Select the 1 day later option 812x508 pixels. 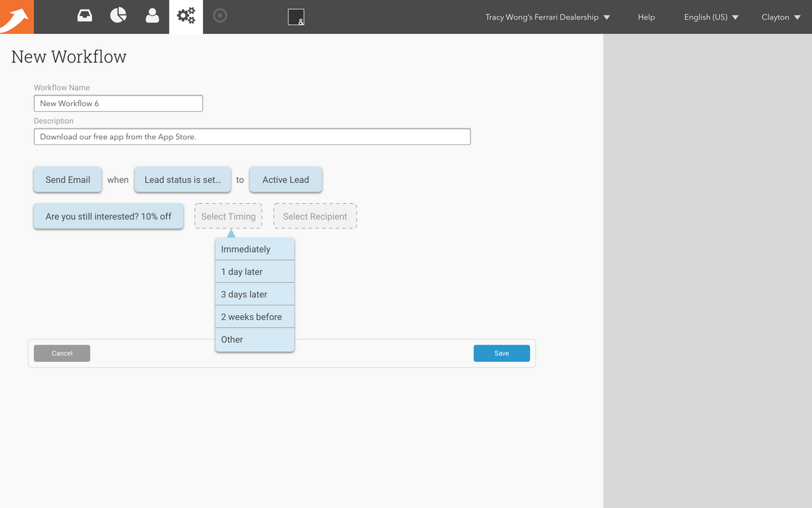[254, 271]
